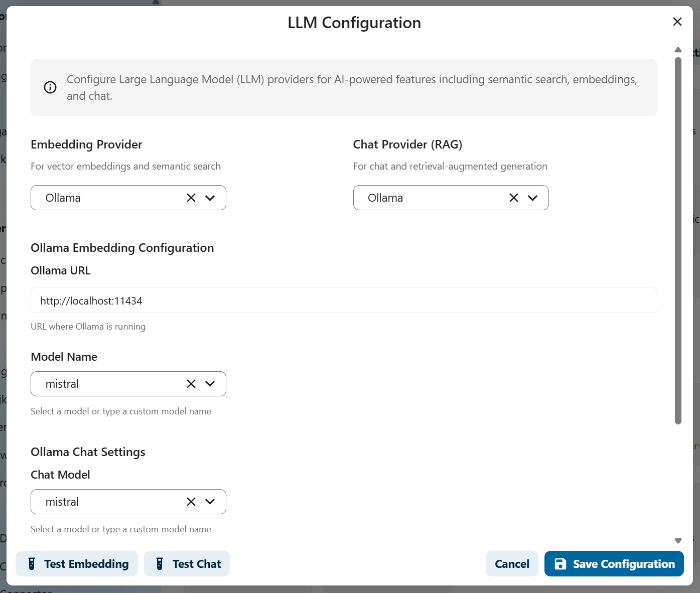Viewport: 700px width, 593px height.
Task: Open the Chat Provider (RAG) dropdown
Action: coord(533,198)
